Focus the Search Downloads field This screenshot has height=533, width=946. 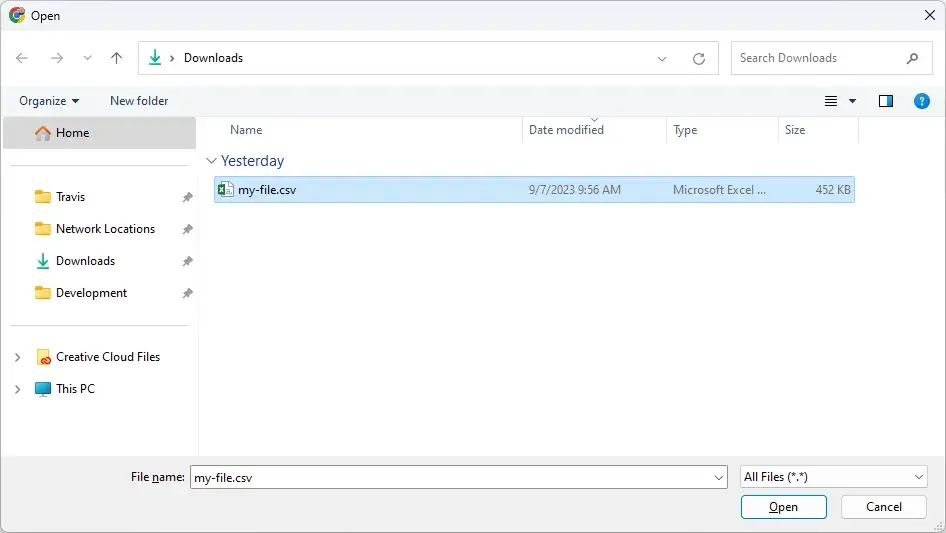[831, 58]
